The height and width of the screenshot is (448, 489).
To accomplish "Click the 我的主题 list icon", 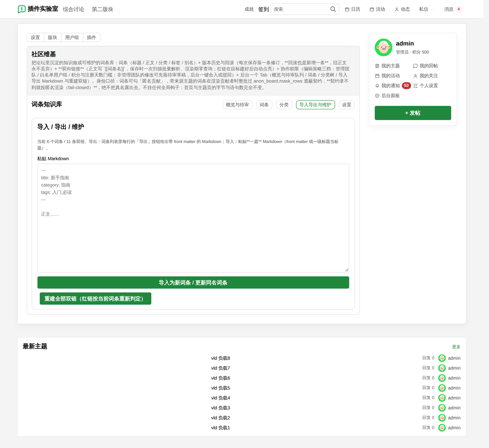I will pyautogui.click(x=377, y=66).
